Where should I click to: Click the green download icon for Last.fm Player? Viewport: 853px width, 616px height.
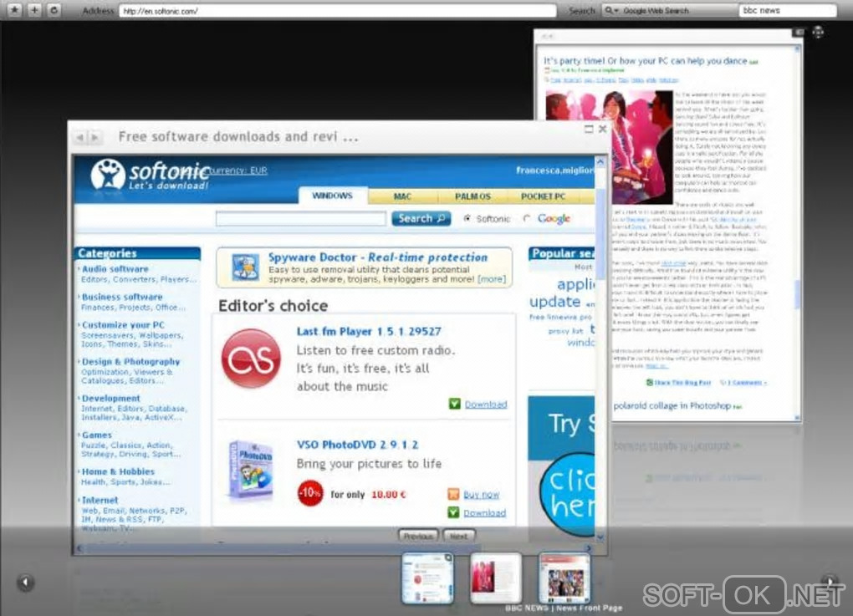tap(454, 404)
